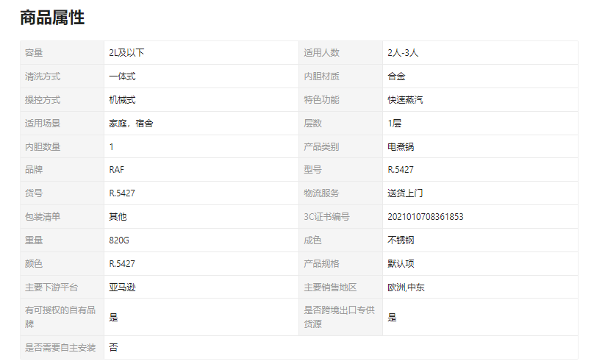Click the 货号 value R.5427
594x364 pixels.
122,193
